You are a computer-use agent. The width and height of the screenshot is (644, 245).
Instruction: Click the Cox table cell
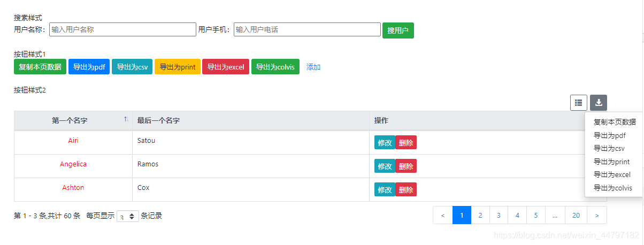click(250, 189)
